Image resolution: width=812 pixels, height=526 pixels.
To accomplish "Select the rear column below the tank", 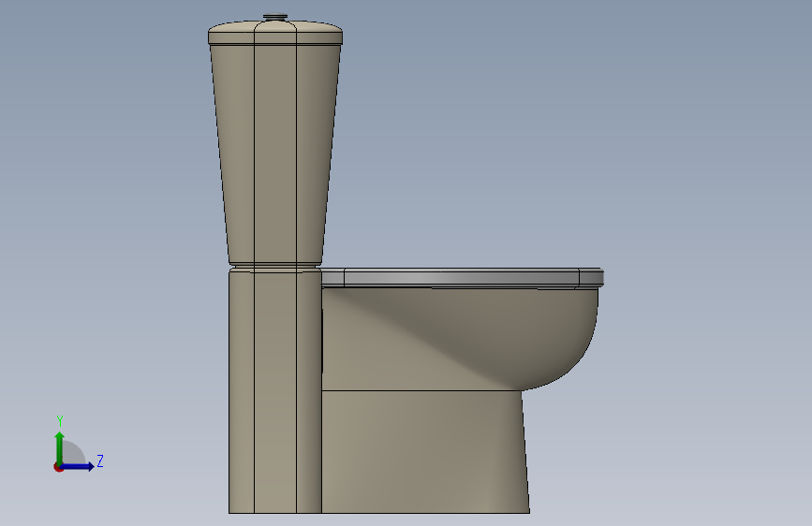I will tap(275, 391).
